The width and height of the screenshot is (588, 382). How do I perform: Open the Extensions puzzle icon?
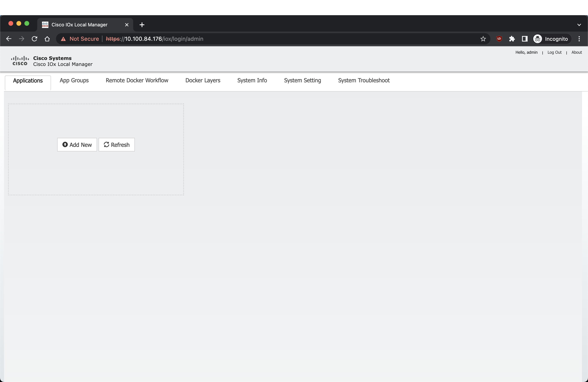pos(512,39)
